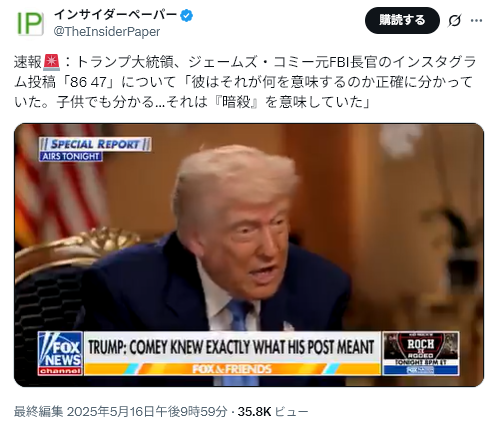Click the American flag in the video

(x=57, y=185)
